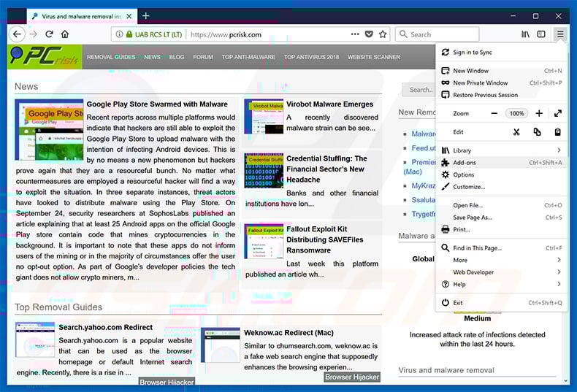Viewport: 577px width, 392px height.
Task: Click the website Search.. box
Action: tap(419, 90)
